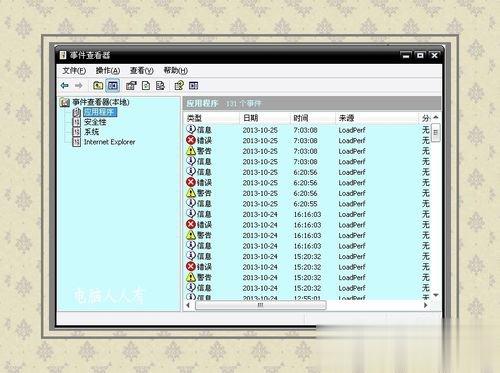
Task: Click the Refresh toolbar icon
Action: click(146, 86)
